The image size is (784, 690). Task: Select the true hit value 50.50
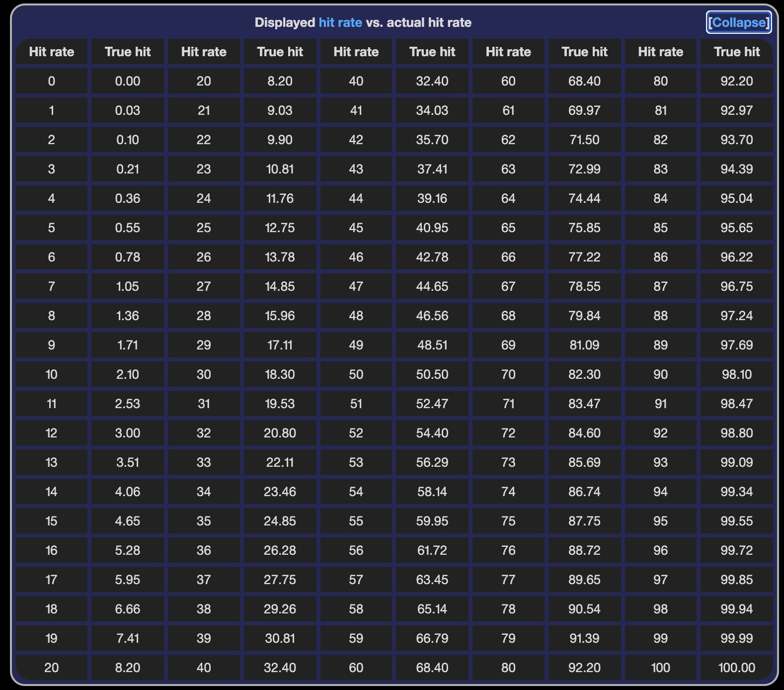point(432,374)
